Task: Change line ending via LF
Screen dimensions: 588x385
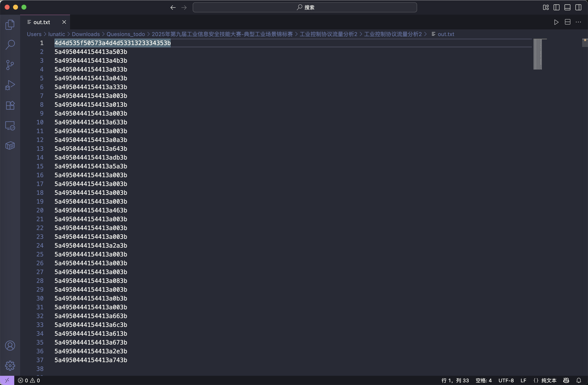Action: (523, 380)
